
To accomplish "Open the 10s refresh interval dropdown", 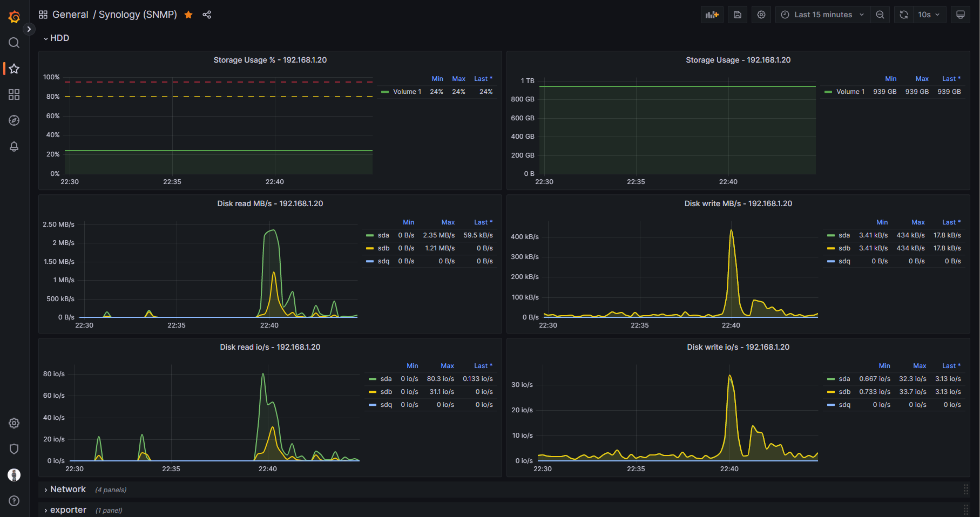I will pyautogui.click(x=929, y=15).
